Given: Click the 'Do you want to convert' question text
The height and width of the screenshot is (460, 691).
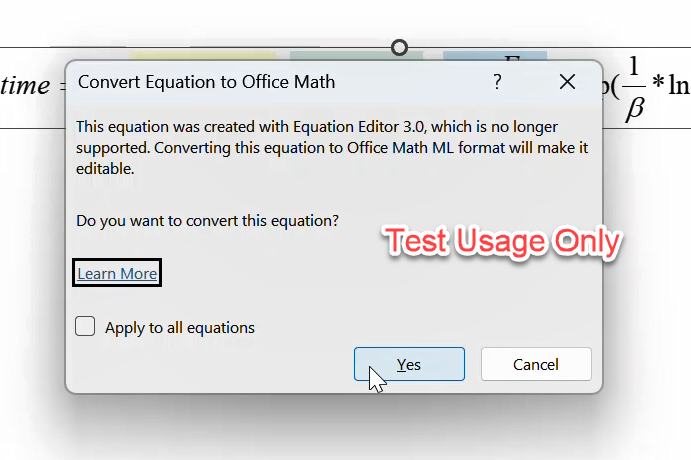Looking at the screenshot, I should [x=208, y=221].
